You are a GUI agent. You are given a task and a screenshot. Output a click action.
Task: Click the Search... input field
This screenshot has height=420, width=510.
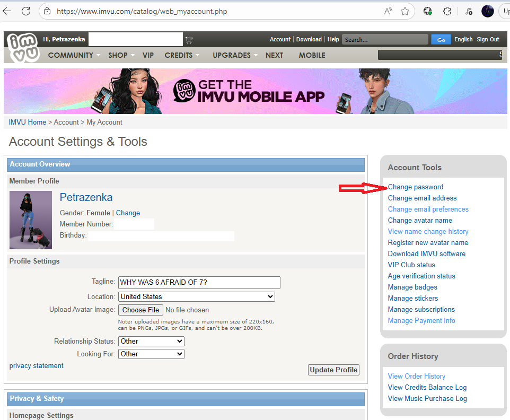[x=385, y=40]
